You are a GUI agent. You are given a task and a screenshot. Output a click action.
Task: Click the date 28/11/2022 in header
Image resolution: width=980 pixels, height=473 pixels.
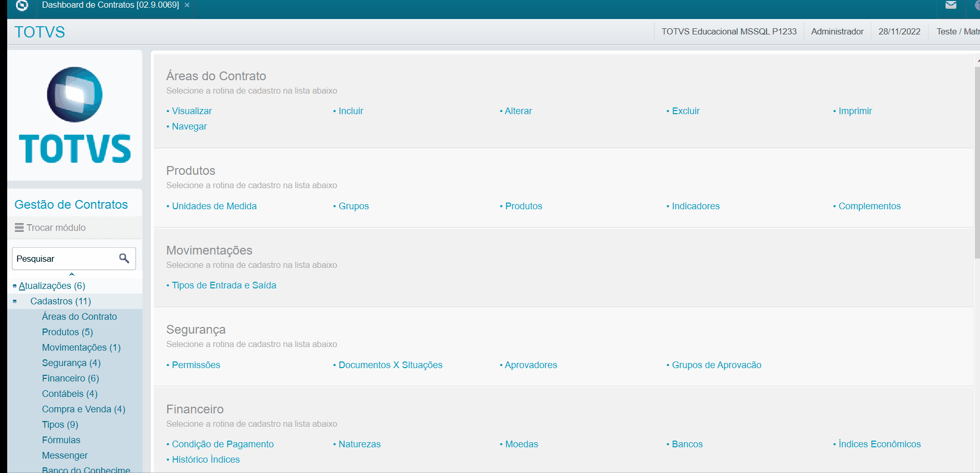tap(899, 31)
